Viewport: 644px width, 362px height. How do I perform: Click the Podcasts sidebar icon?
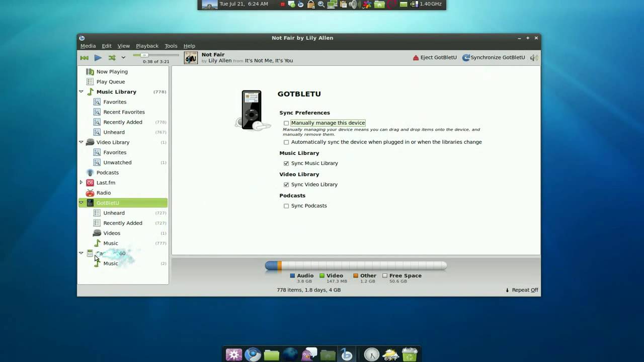[x=91, y=172]
